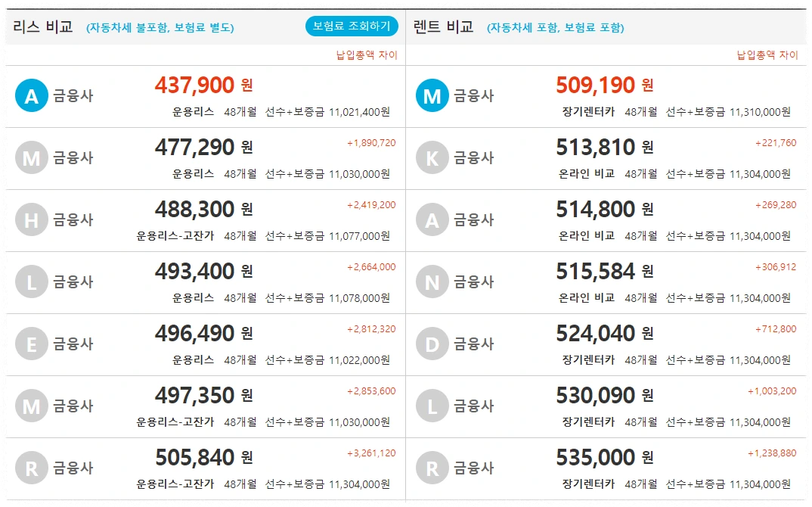The width and height of the screenshot is (812, 507).
Task: Click the blue M 금융사 icon atop the rent list
Action: [x=431, y=95]
